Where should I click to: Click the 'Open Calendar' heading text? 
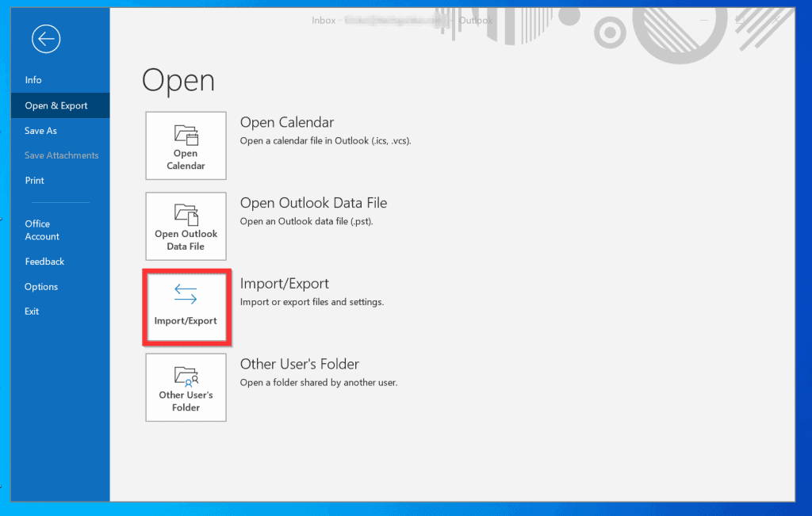pos(287,123)
